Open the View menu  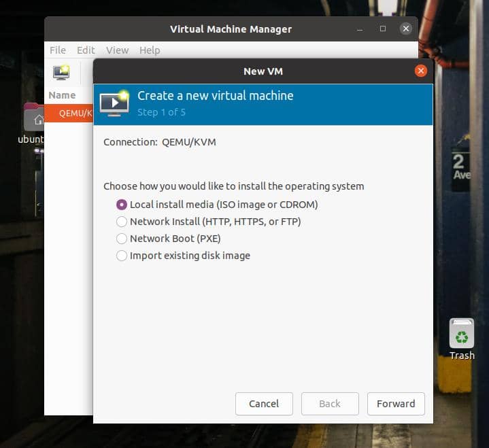click(117, 50)
